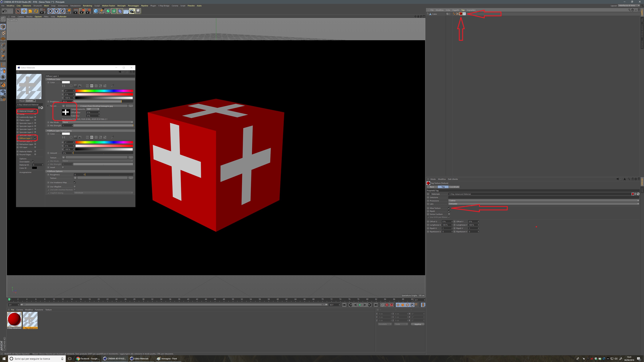Enable the Luminosity Layer checkbox
The image size is (644, 362).
pos(35,117)
